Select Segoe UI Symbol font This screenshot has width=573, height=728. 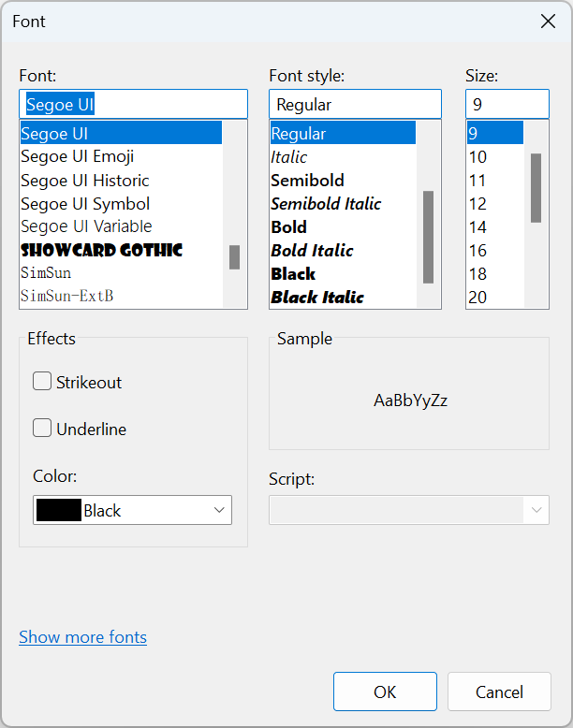coord(121,203)
